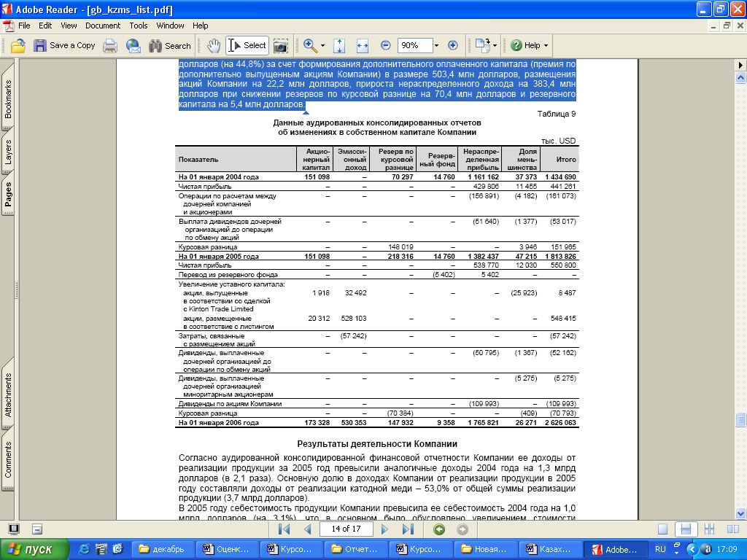Viewport: 747px width, 560px height.
Task: Open the Tools menu
Action: coord(139,26)
